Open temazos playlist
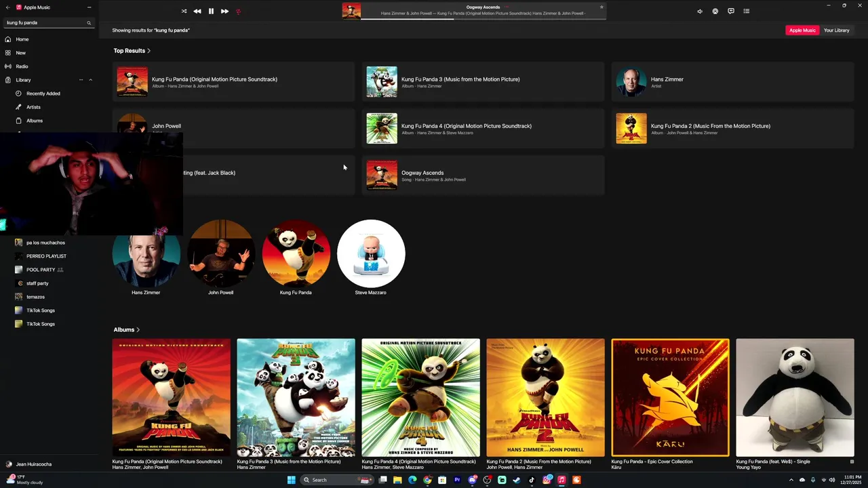868x488 pixels. pos(35,297)
